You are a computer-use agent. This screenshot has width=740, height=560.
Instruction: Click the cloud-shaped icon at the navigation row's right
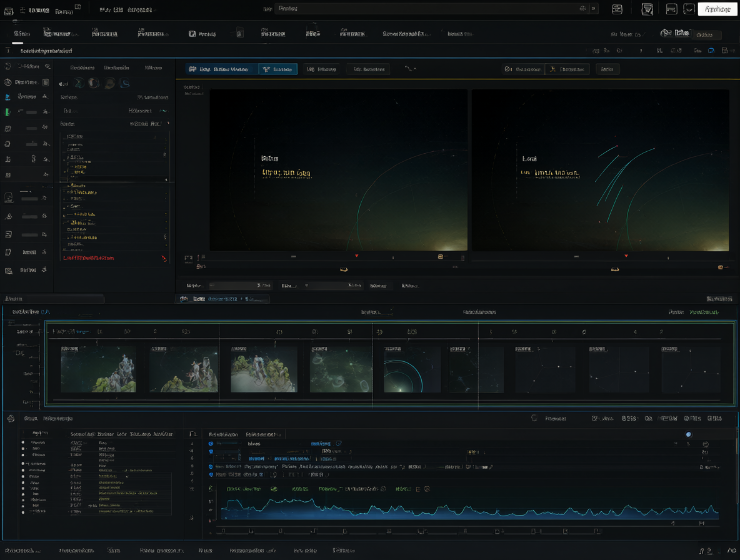(x=666, y=32)
